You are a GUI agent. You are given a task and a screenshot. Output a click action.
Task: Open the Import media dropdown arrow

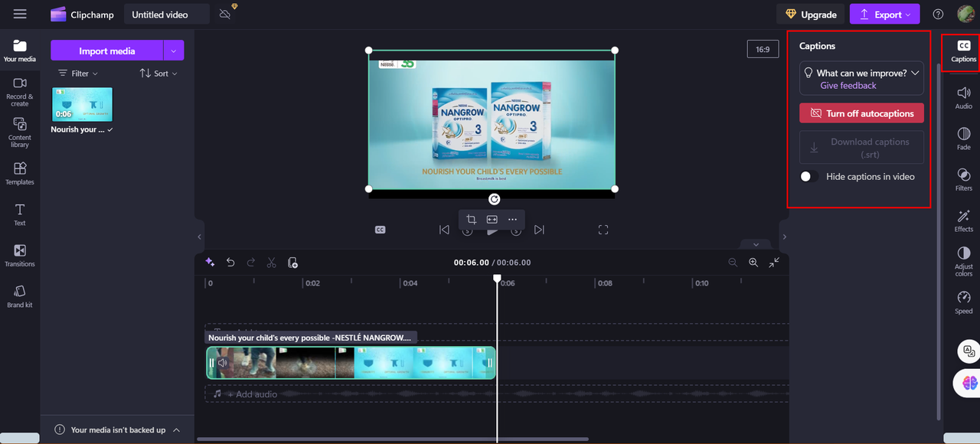coord(173,51)
